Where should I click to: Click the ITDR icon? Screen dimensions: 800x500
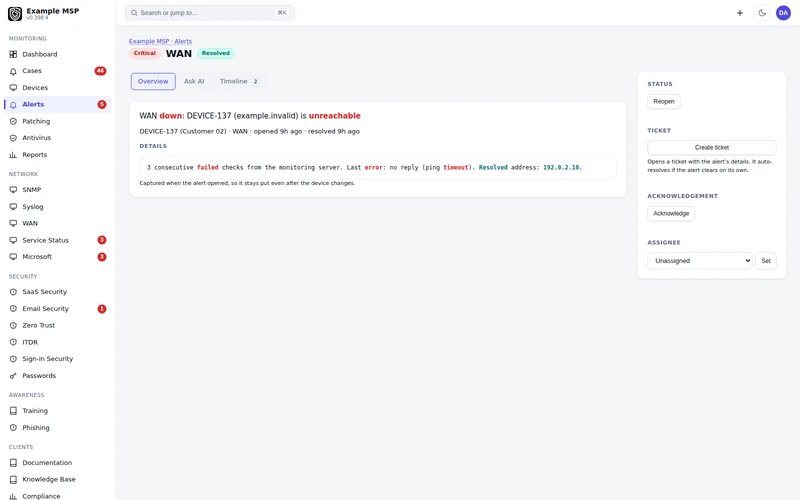[13, 342]
